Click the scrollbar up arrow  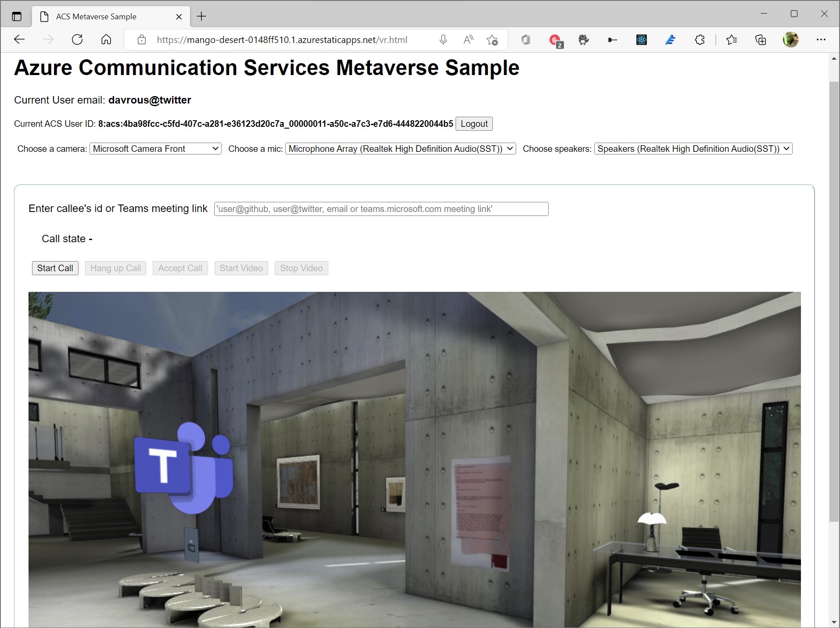[x=834, y=59]
